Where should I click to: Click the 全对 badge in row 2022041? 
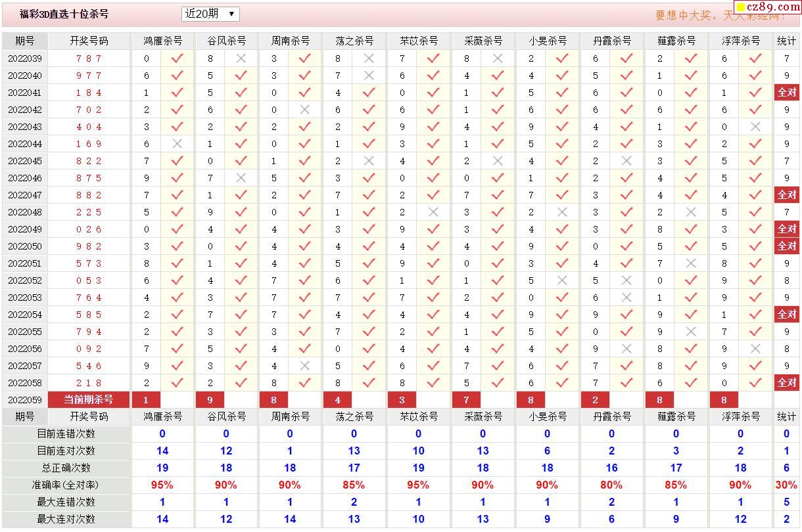(x=787, y=93)
